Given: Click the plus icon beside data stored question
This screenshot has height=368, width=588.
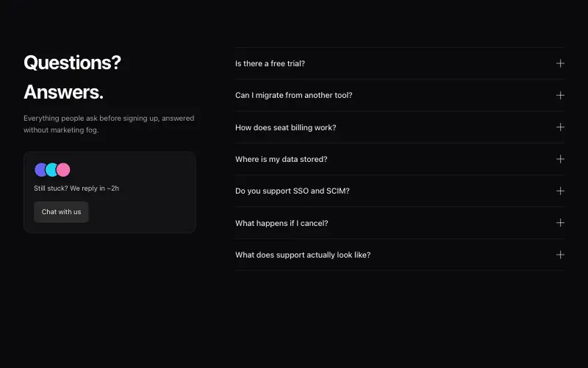Looking at the screenshot, I should pos(560,159).
